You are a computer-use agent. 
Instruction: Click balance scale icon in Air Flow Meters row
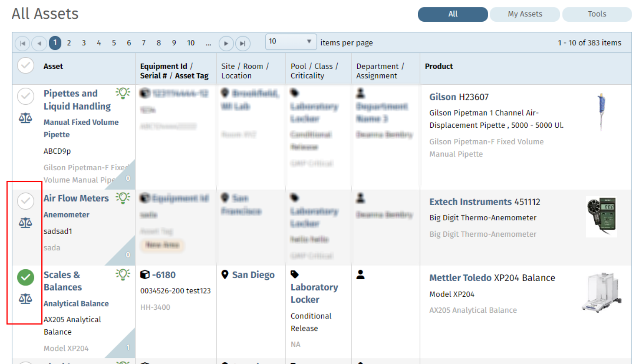pos(25,223)
